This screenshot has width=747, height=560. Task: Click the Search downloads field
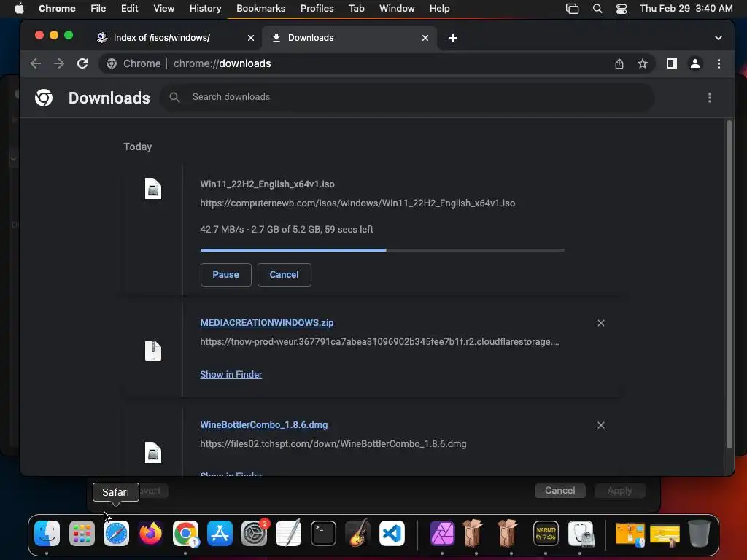(x=407, y=97)
